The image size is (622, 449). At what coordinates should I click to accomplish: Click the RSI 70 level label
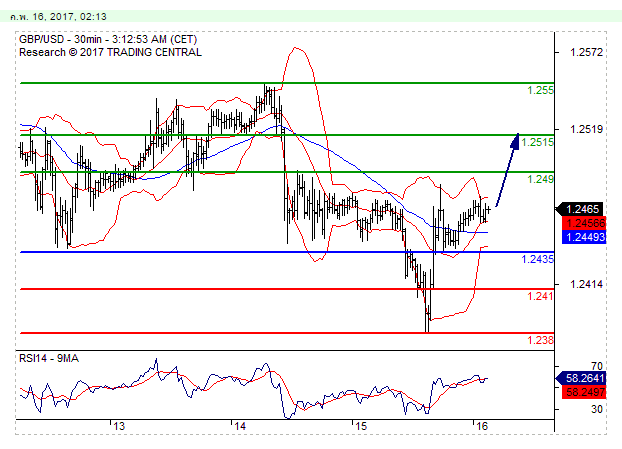[597, 366]
